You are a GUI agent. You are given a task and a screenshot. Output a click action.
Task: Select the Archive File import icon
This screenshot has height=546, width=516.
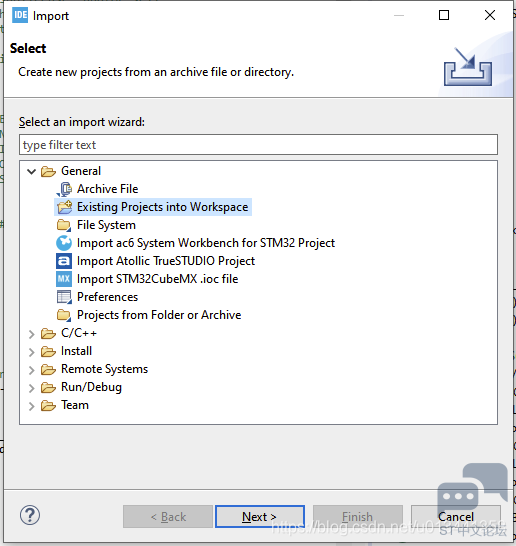tap(64, 189)
